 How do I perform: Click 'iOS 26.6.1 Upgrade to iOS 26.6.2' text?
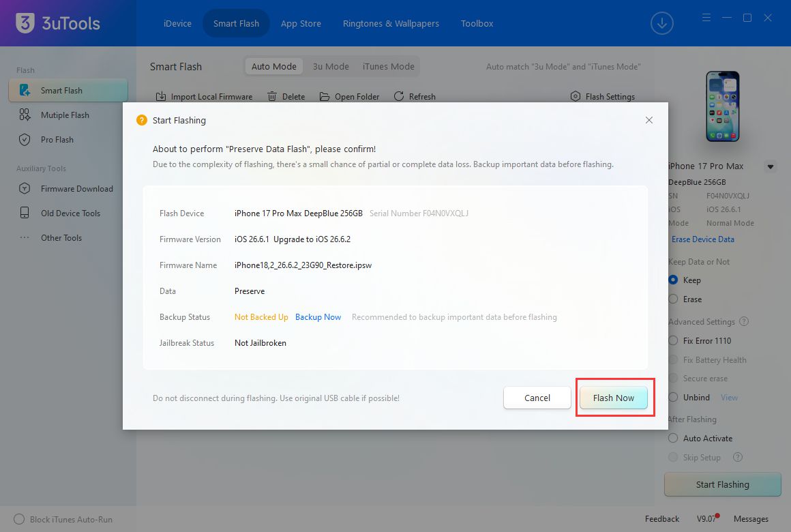click(x=293, y=239)
